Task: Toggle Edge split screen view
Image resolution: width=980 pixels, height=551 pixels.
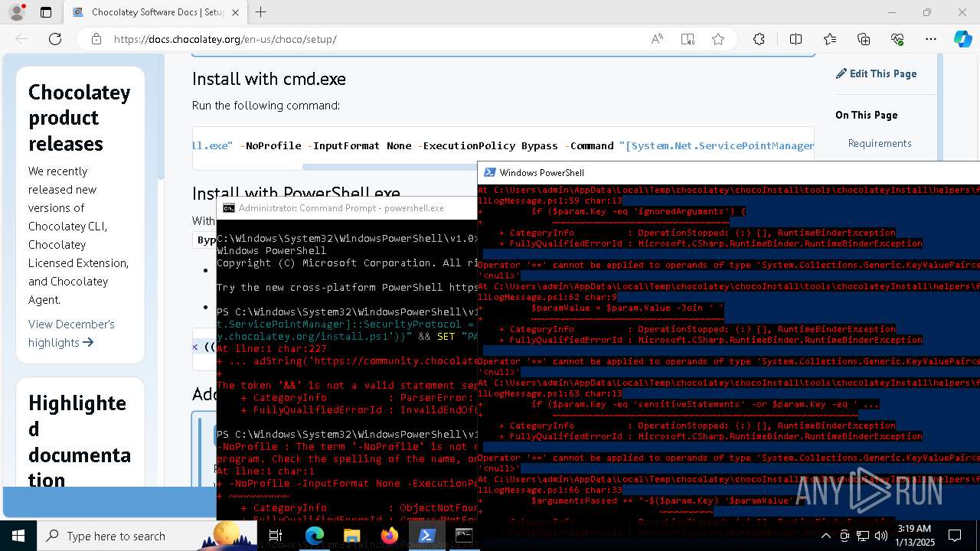Action: pos(795,39)
